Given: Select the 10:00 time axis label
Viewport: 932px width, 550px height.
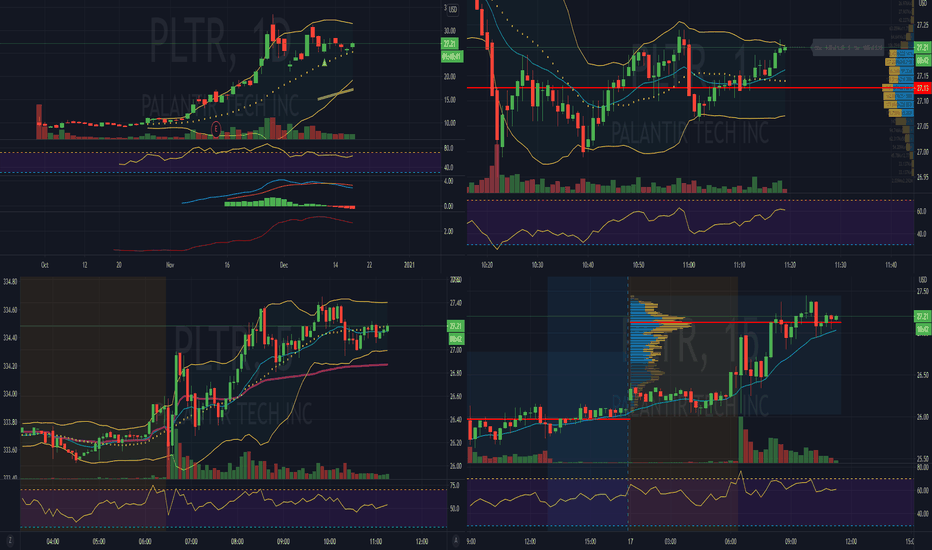Looking at the screenshot, I should [x=329, y=542].
